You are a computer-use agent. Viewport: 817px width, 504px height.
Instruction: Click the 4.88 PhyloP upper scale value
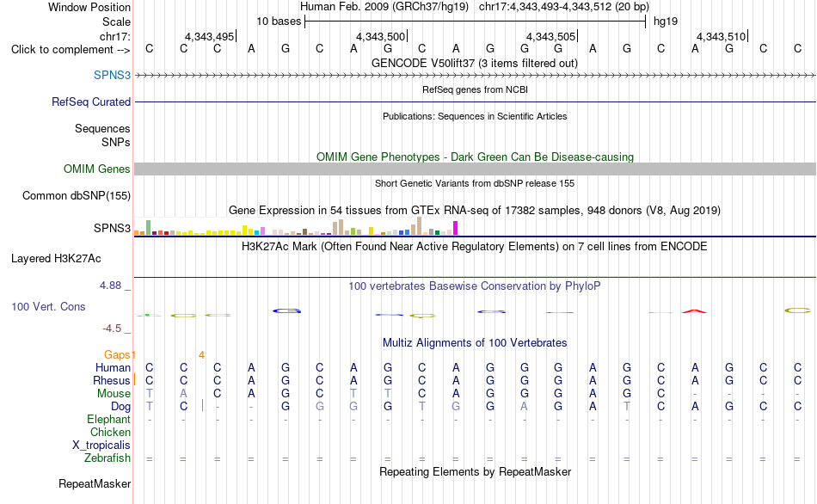(x=110, y=285)
